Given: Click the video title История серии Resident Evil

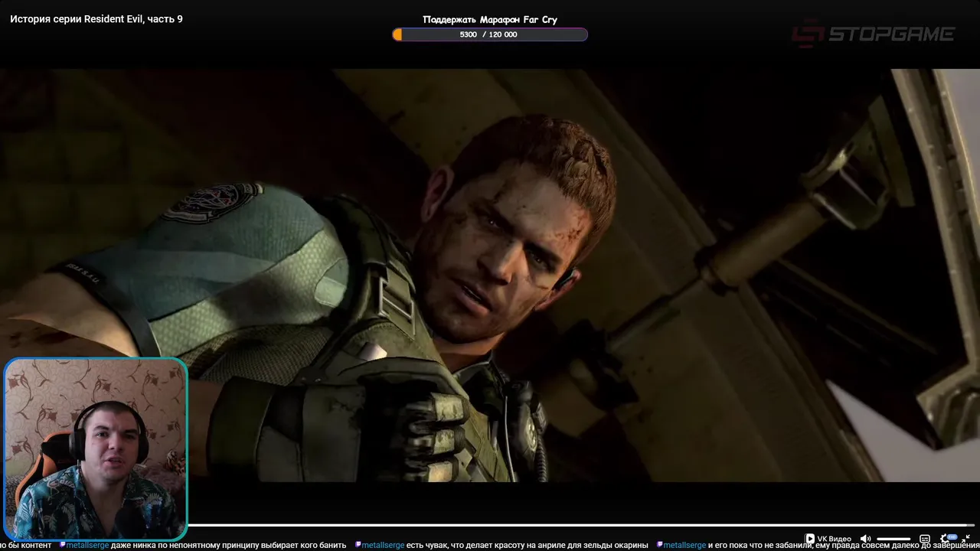Looking at the screenshot, I should [96, 18].
